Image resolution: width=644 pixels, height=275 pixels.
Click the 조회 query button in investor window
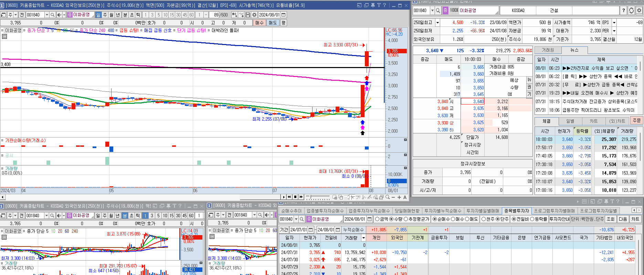[610, 219]
